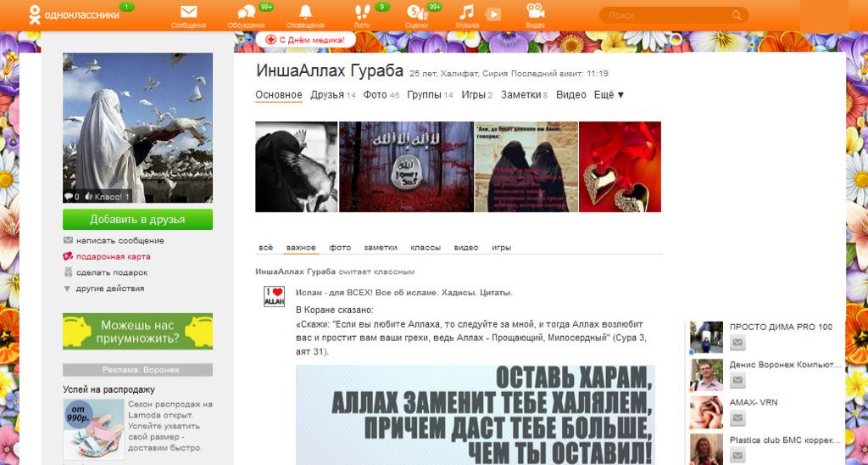Click the music play button icon
This screenshot has width=868, height=465.
[492, 14]
